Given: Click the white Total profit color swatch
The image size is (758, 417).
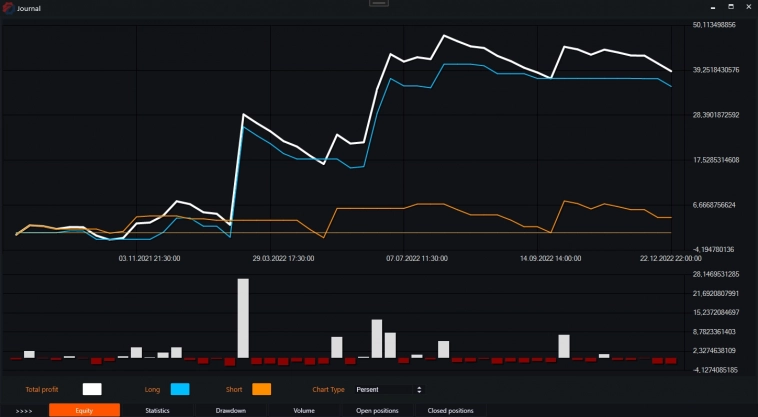Looking at the screenshot, I should tap(92, 389).
